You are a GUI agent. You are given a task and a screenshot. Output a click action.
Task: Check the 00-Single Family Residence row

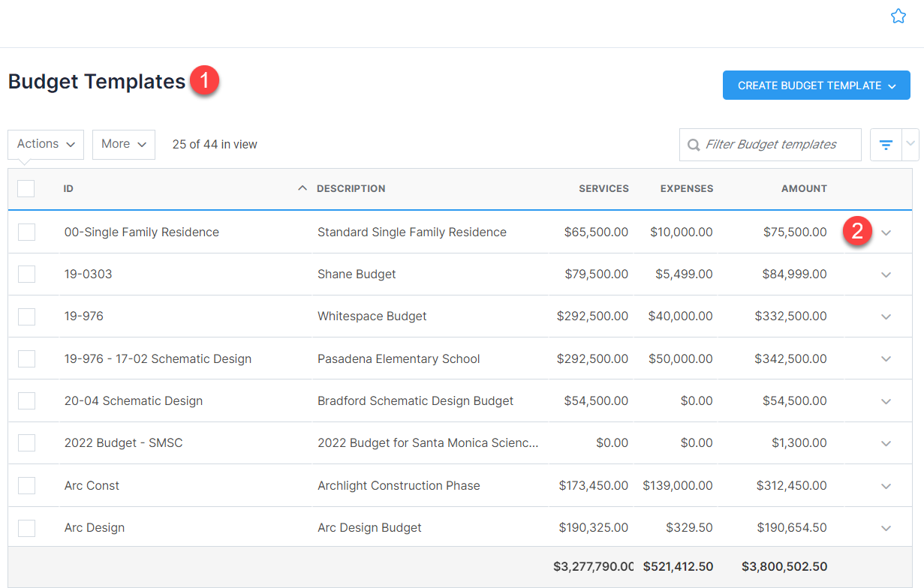[x=26, y=232]
